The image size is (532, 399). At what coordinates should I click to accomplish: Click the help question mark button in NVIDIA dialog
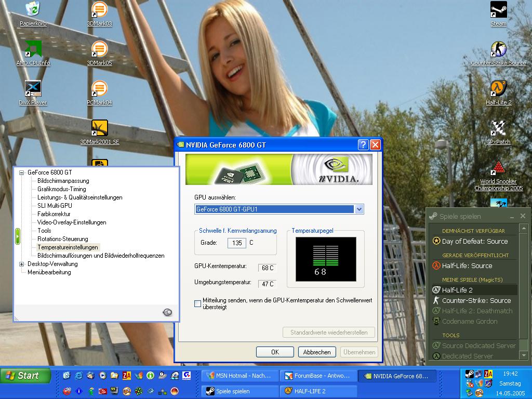point(363,145)
